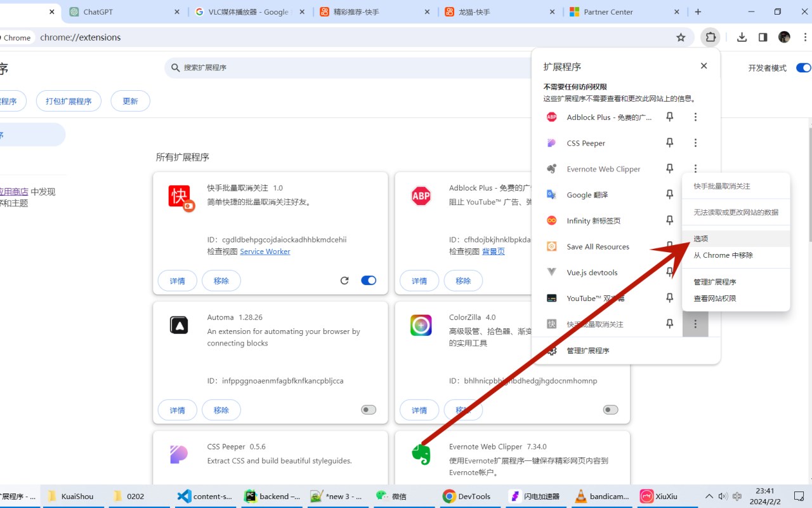This screenshot has width=812, height=508.
Task: Enable the ColorZilla extension toggle
Action: (610, 410)
